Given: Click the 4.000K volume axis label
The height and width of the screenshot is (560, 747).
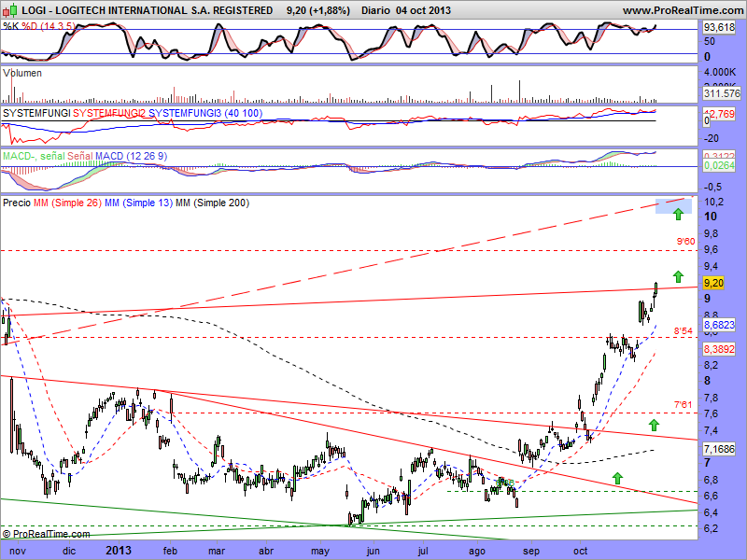Looking at the screenshot, I should (720, 72).
